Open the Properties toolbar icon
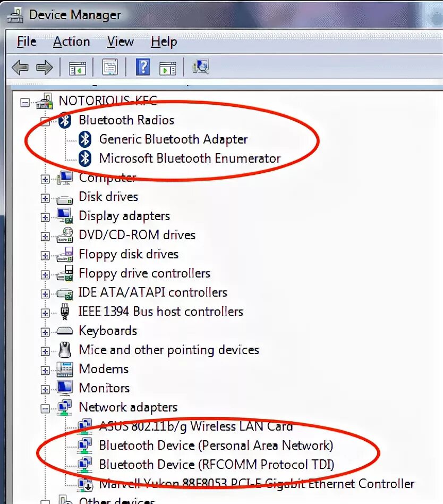Screen dimensions: 443x504 point(110,67)
